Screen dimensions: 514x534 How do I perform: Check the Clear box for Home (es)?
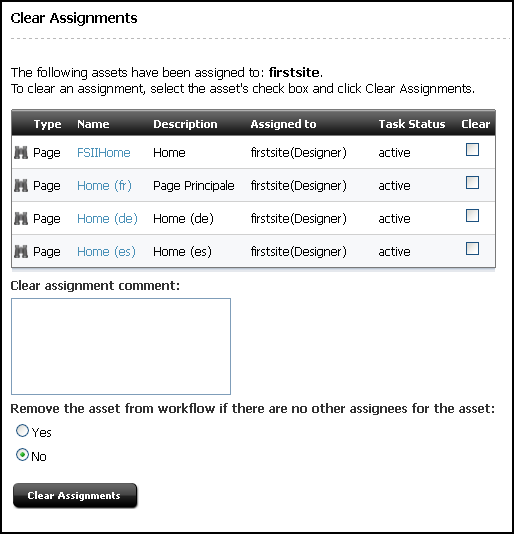pos(472,249)
